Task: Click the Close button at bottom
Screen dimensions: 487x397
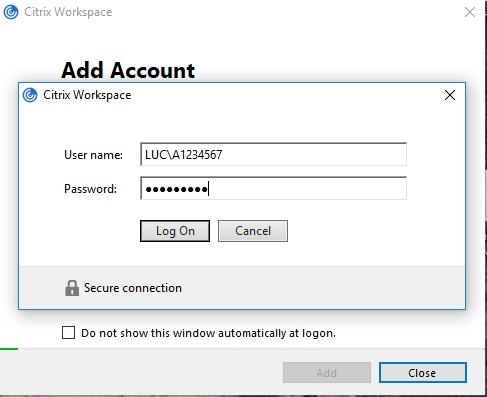Action: click(x=423, y=373)
